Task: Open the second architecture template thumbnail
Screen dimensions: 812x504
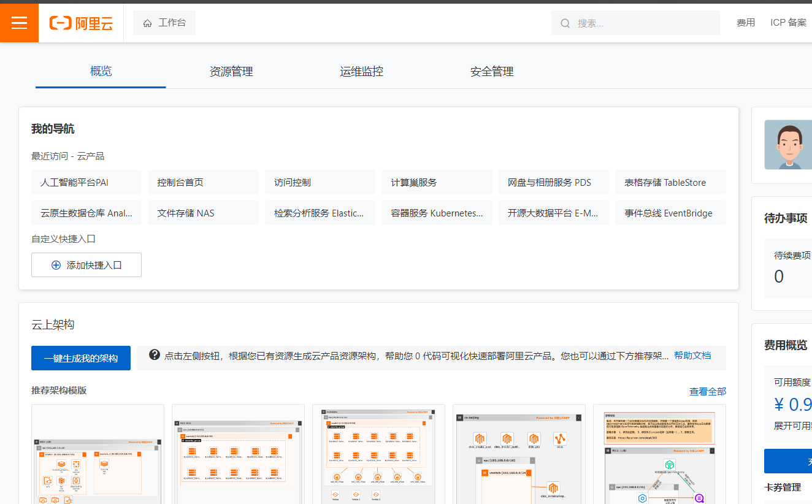Action: (238, 454)
